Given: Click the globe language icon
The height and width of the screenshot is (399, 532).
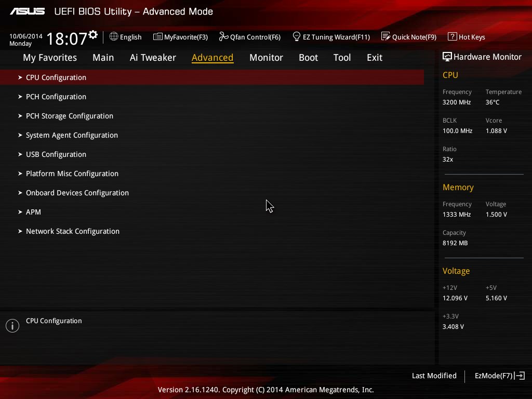Looking at the screenshot, I should click(114, 36).
